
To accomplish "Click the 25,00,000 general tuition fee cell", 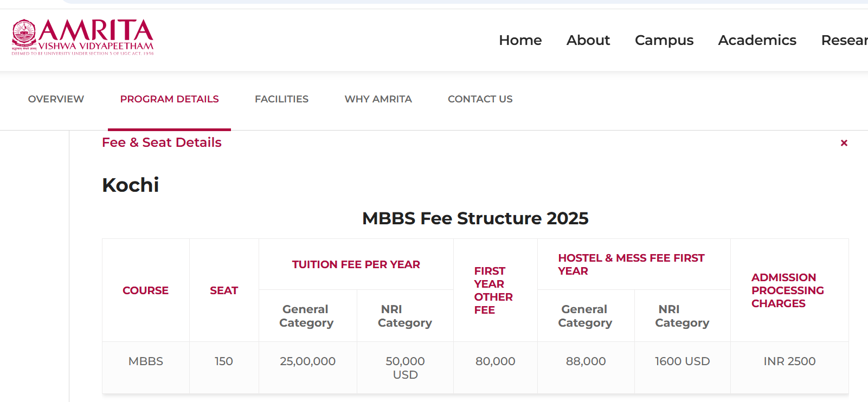I will 307,361.
